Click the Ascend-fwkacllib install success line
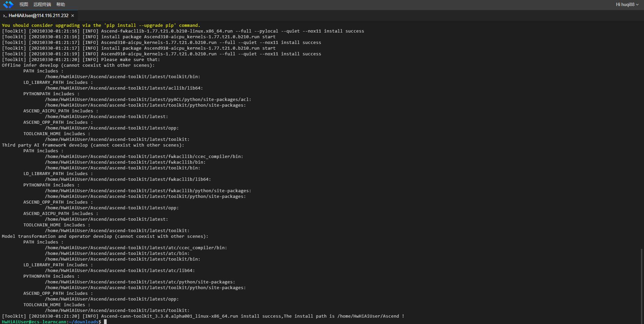644x324 pixels. (x=183, y=31)
